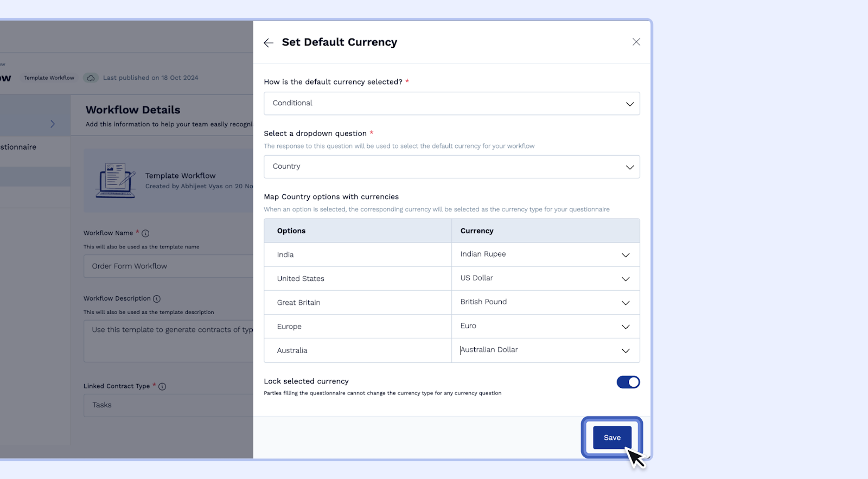Click the info icon next to Linked Contract Type

click(x=162, y=387)
